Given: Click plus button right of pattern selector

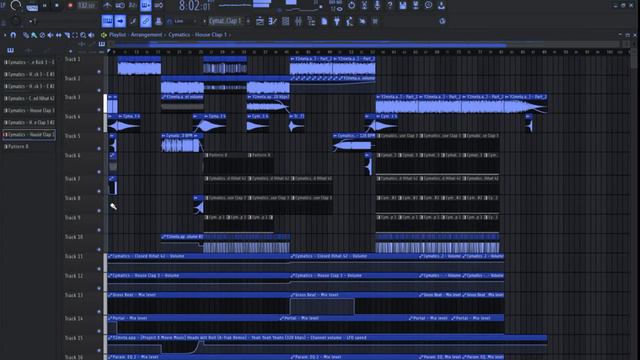Looking at the screenshot, I should [x=248, y=21].
